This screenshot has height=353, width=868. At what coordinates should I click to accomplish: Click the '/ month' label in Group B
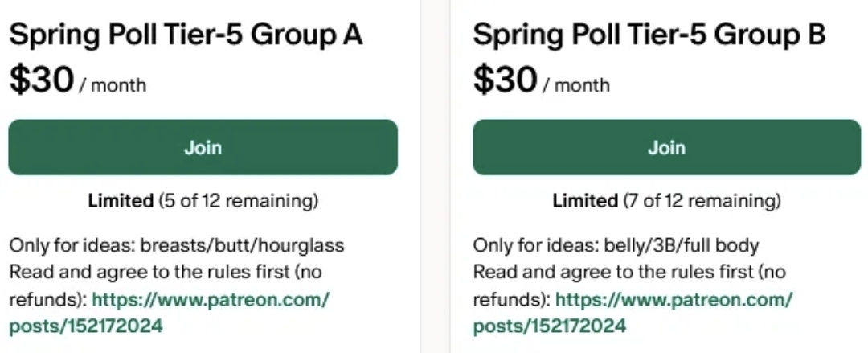(576, 85)
